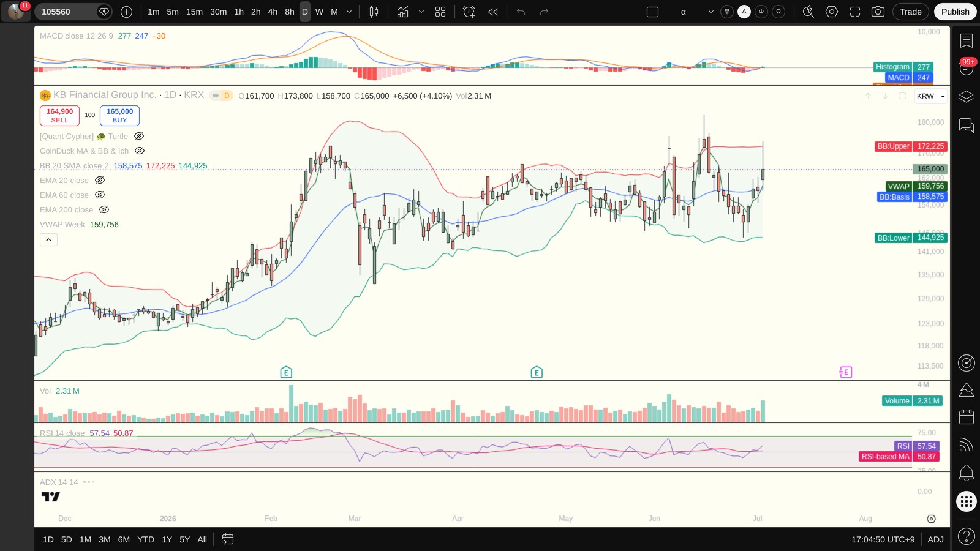Show the EMA 60 close indicator
Image resolution: width=980 pixels, height=551 pixels.
pos(100,195)
